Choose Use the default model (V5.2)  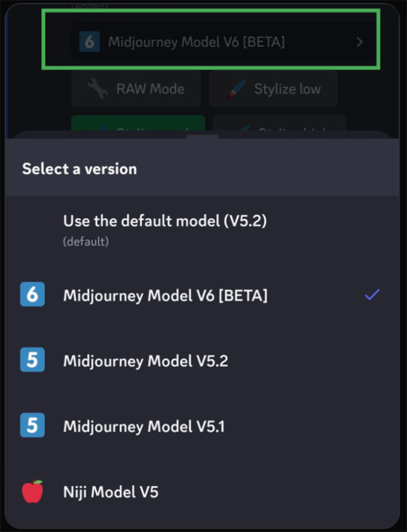tap(202, 229)
